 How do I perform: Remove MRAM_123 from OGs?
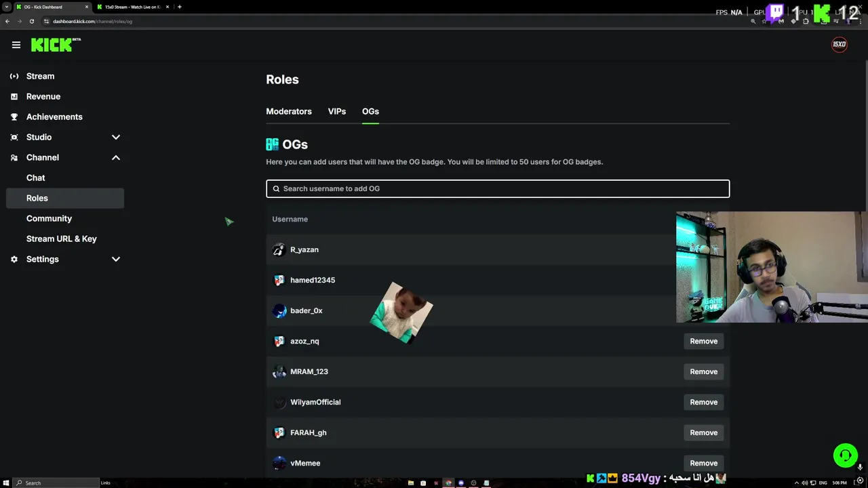coord(703,371)
